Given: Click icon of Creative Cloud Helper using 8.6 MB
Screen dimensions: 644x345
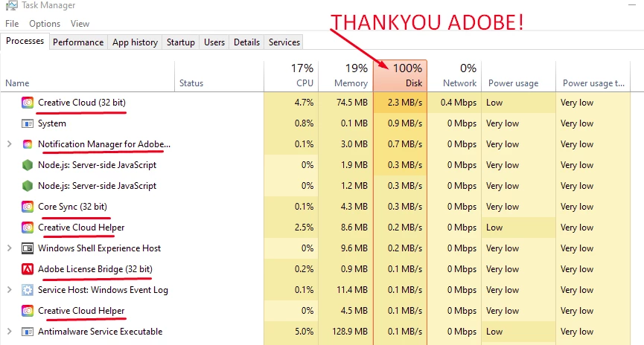Looking at the screenshot, I should pyautogui.click(x=28, y=228).
